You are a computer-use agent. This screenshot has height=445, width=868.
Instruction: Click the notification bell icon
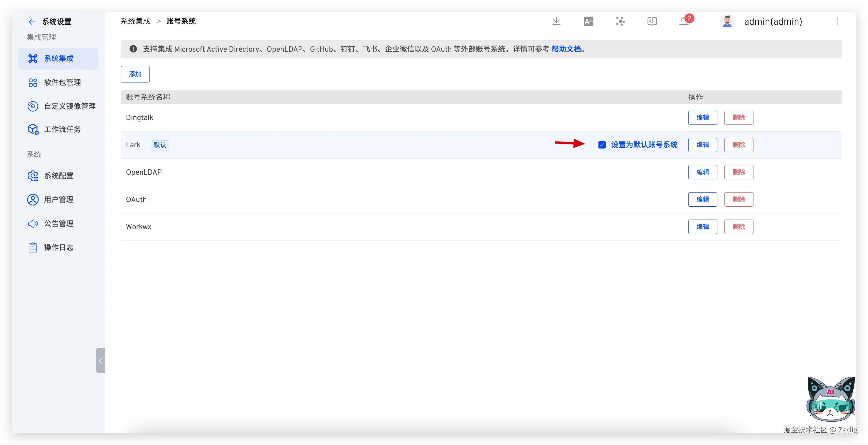pos(684,21)
